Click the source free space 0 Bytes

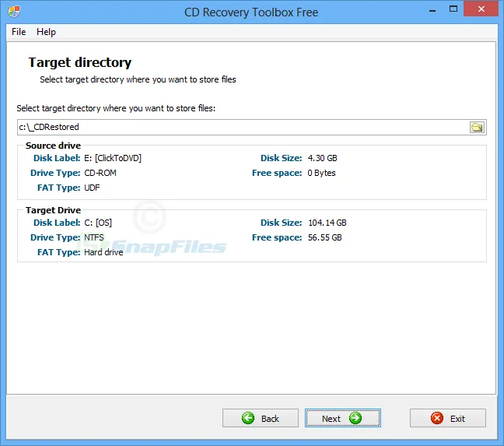coord(321,173)
